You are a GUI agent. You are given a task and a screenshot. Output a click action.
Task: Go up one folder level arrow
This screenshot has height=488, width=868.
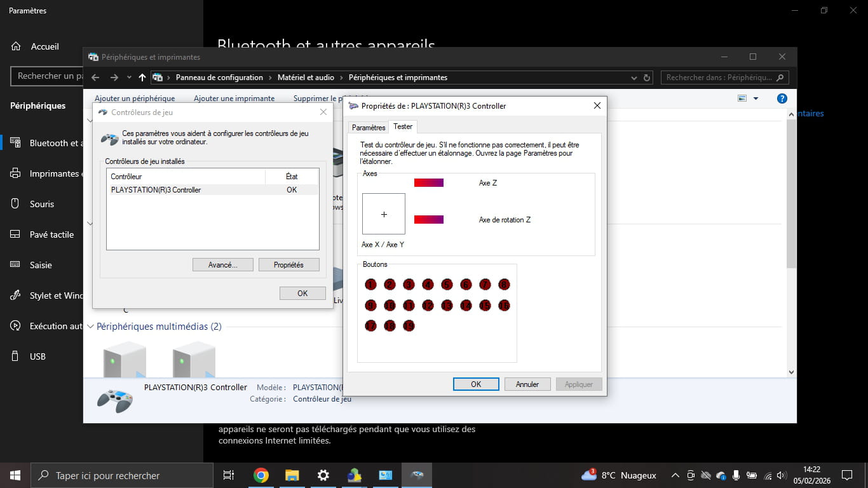pyautogui.click(x=142, y=78)
